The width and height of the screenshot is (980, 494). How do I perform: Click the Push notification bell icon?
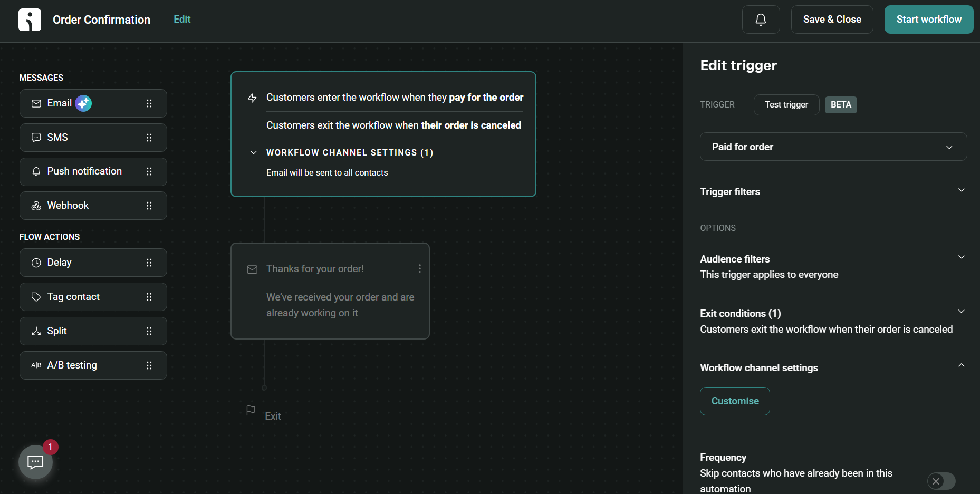click(x=36, y=172)
